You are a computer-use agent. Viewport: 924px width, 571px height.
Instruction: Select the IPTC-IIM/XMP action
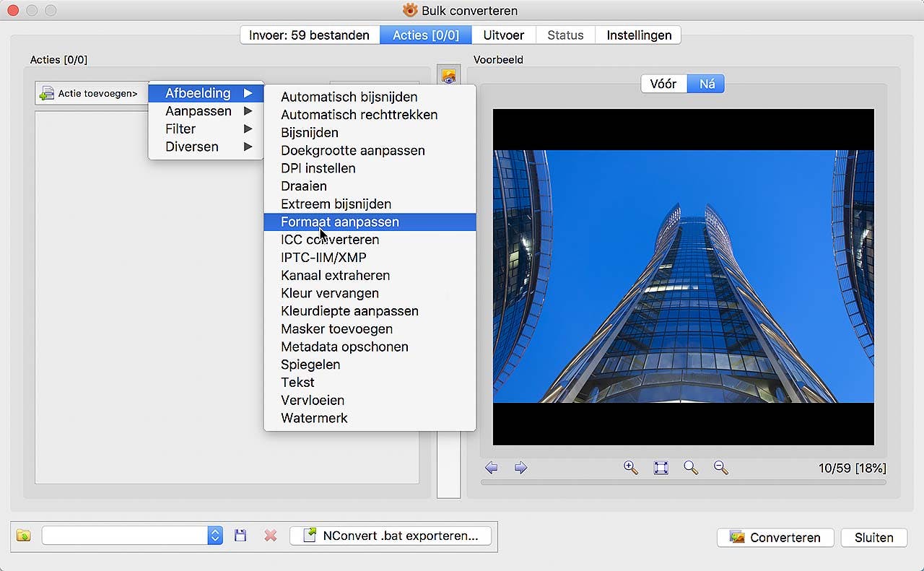[370, 258]
